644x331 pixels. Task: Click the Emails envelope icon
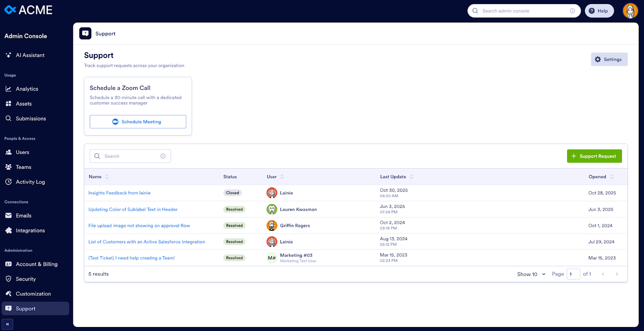[8, 216]
